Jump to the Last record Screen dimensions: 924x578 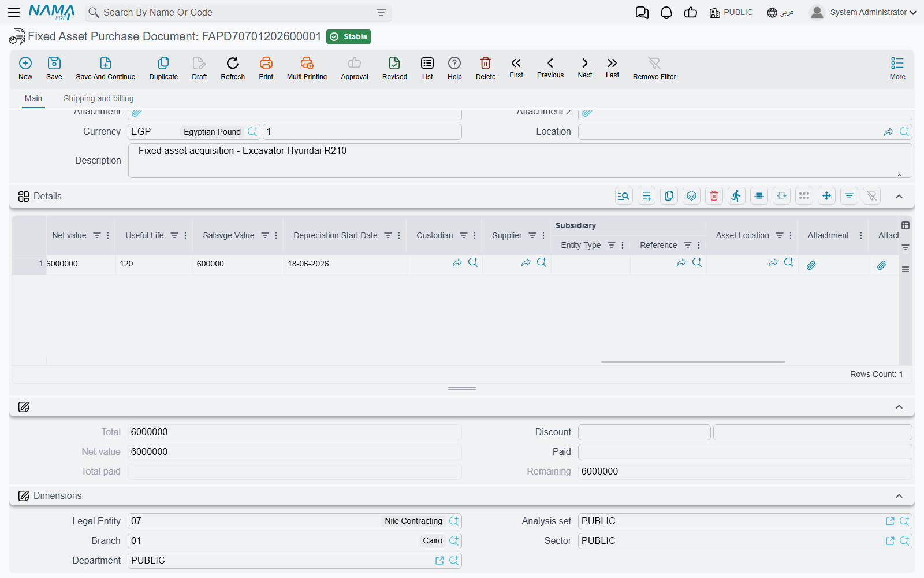pyautogui.click(x=612, y=67)
